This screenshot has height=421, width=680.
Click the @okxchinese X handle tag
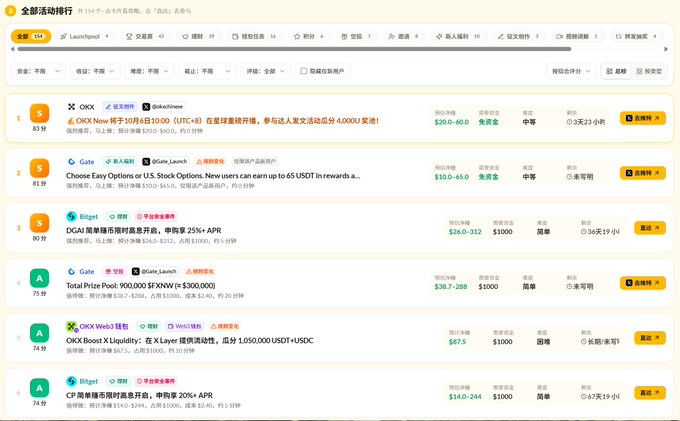(x=163, y=107)
